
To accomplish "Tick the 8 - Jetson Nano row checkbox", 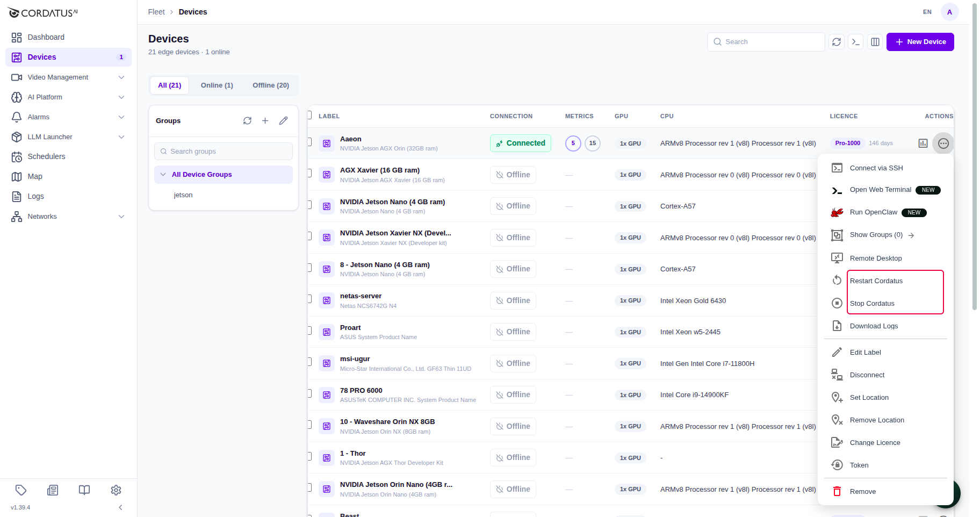I will click(x=309, y=268).
